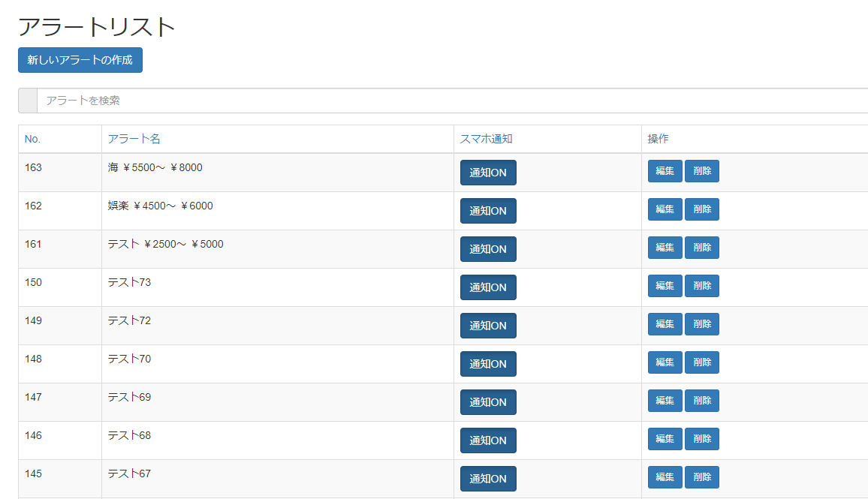Click the search icon box beside search field
Image resolution: width=868 pixels, height=499 pixels.
(28, 101)
